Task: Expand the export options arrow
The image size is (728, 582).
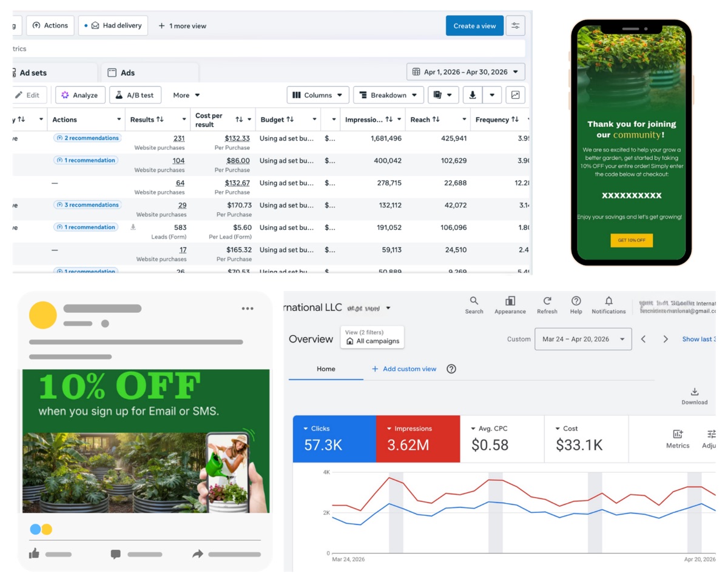Action: [x=492, y=95]
